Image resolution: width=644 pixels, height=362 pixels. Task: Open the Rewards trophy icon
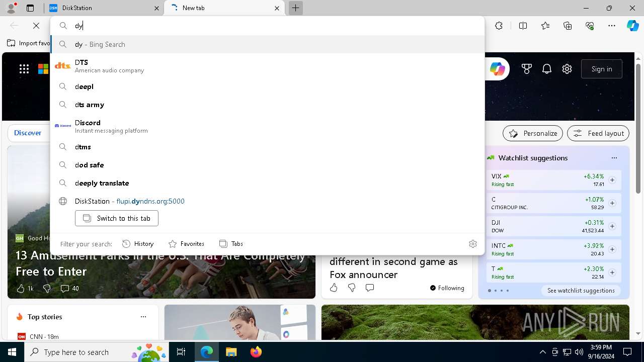pos(527,69)
